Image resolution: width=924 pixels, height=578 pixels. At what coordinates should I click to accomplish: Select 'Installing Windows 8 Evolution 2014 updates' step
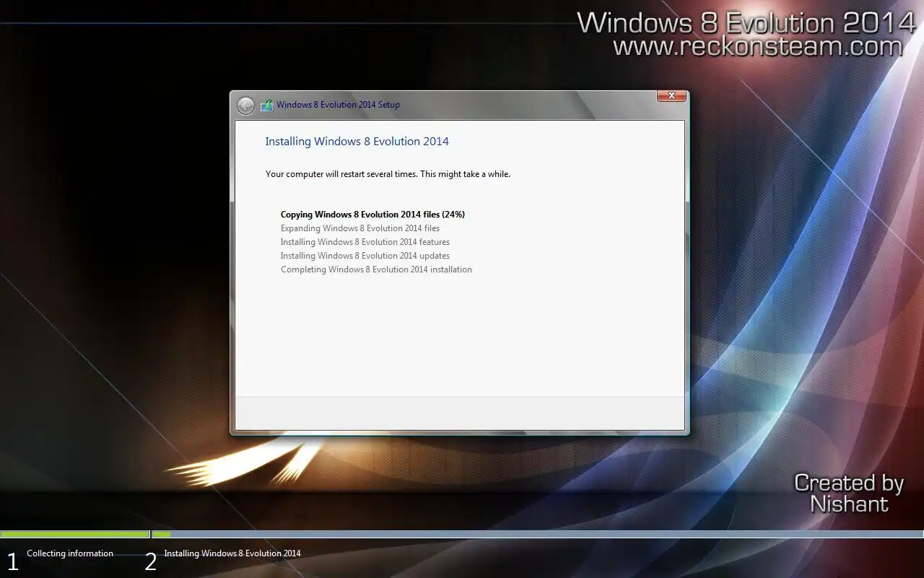tap(365, 256)
